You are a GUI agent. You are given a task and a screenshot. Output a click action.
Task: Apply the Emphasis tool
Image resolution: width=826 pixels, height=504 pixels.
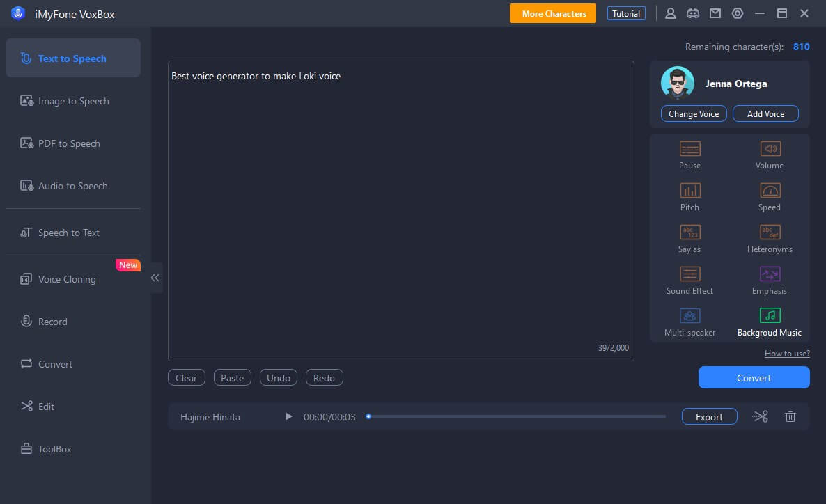(x=769, y=280)
